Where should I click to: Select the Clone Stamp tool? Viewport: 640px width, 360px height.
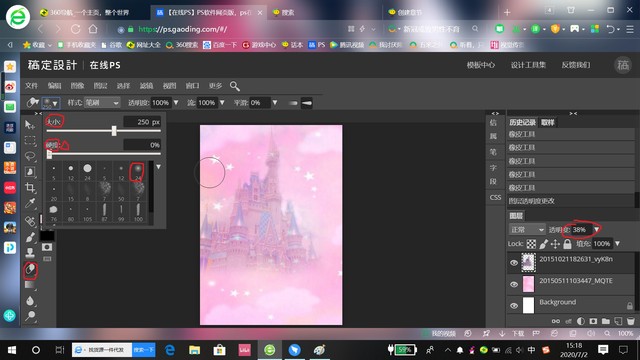pyautogui.click(x=30, y=253)
